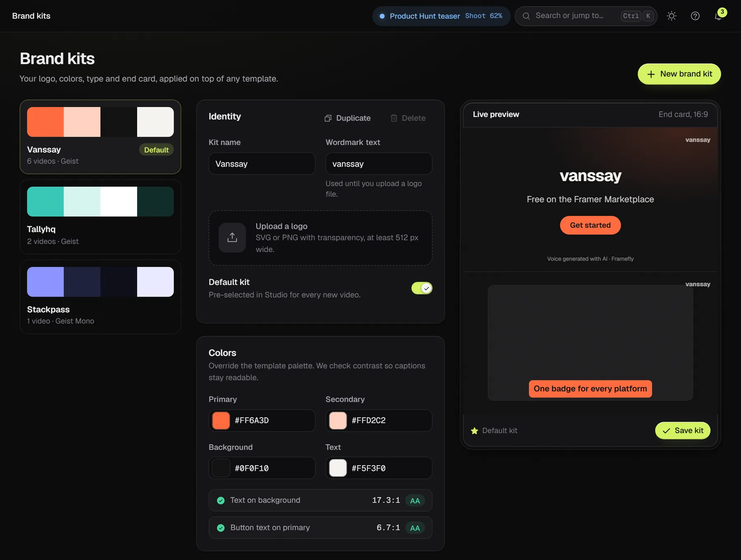Duplicate the current brand kit
741x560 pixels.
(347, 118)
